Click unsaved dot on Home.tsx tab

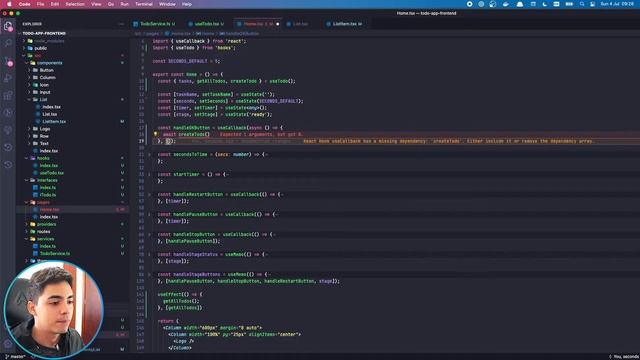click(278, 24)
